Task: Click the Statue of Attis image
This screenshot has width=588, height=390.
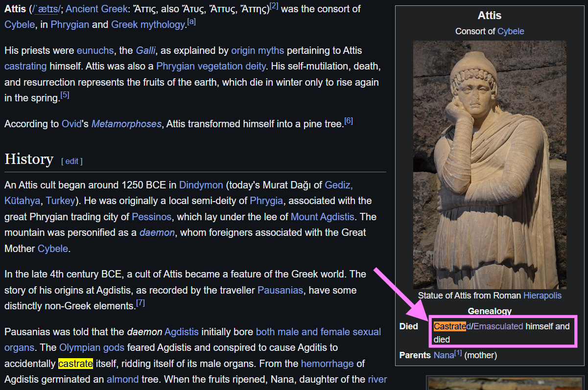Action: 490,164
